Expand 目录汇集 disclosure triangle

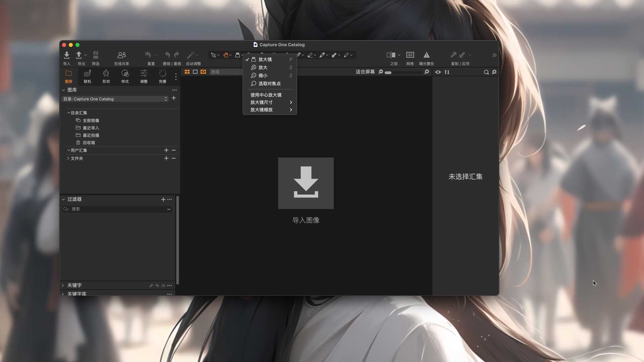[x=68, y=112]
